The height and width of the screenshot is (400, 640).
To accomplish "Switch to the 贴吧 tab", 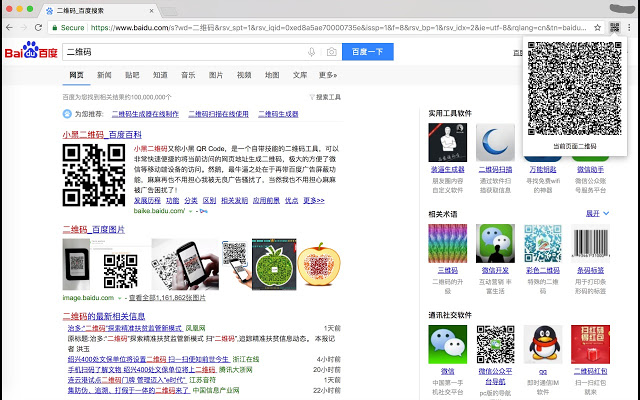I will (x=132, y=75).
